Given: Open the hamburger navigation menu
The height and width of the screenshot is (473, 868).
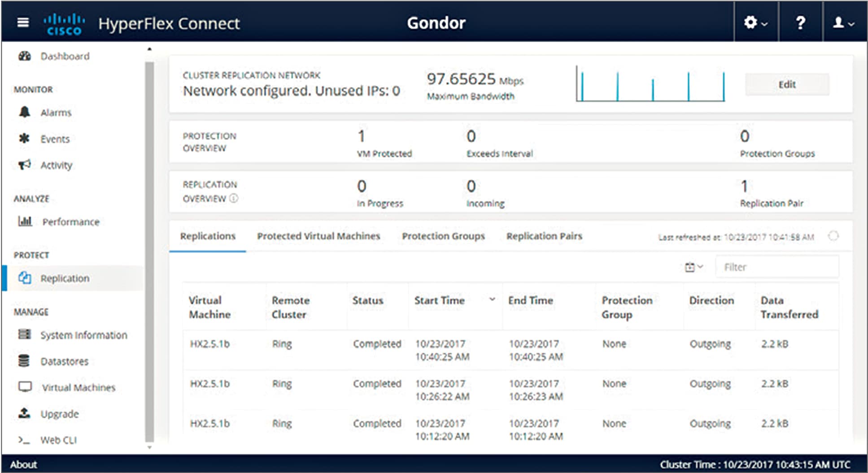Looking at the screenshot, I should [x=23, y=22].
